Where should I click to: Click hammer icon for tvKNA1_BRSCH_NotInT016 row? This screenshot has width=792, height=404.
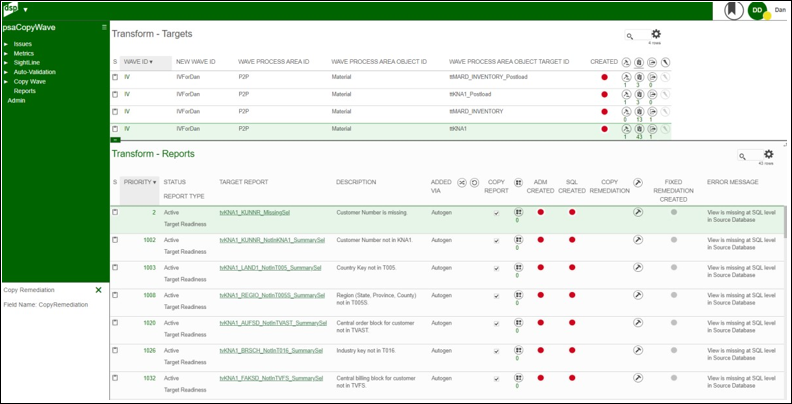coord(638,350)
